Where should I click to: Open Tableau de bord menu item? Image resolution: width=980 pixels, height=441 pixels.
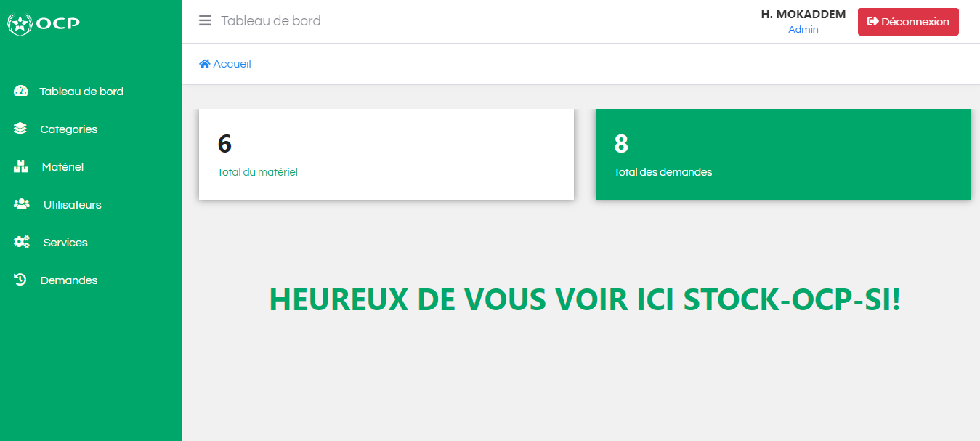(91, 92)
